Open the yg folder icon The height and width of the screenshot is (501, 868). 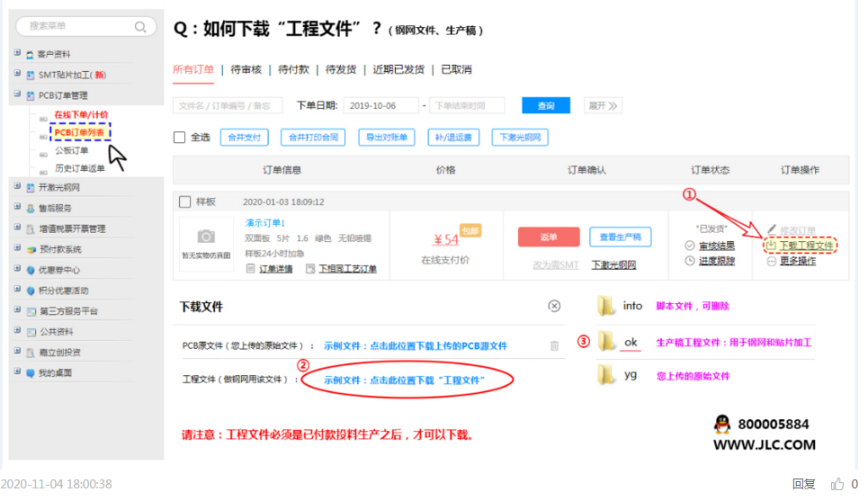click(607, 376)
